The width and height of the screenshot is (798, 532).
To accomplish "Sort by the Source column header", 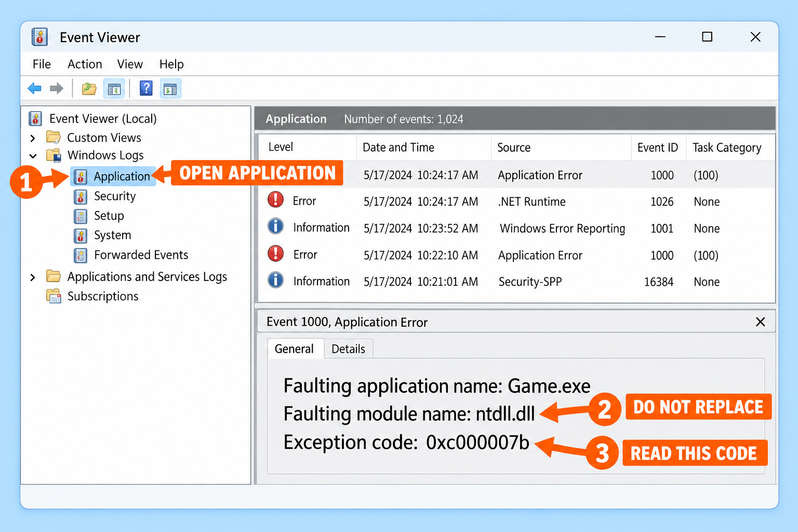I will (x=561, y=147).
